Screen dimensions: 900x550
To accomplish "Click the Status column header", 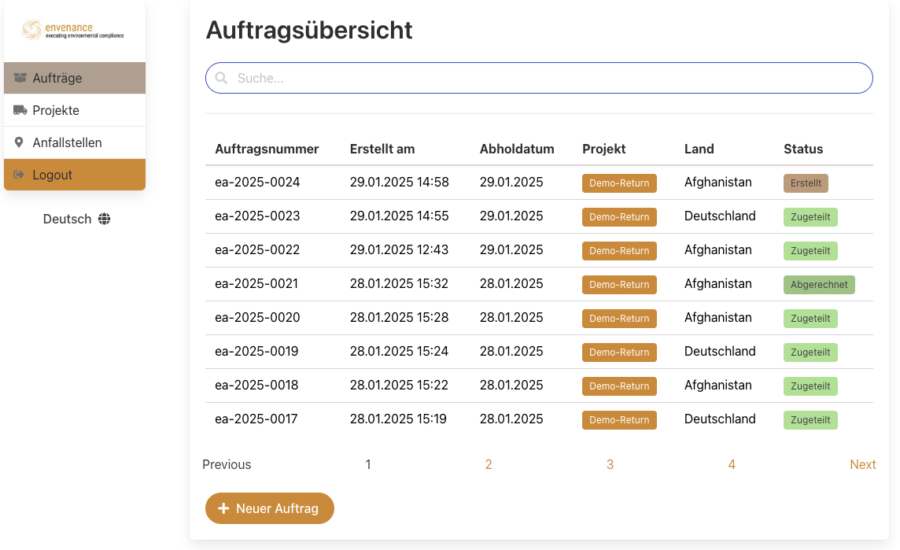I will (804, 149).
